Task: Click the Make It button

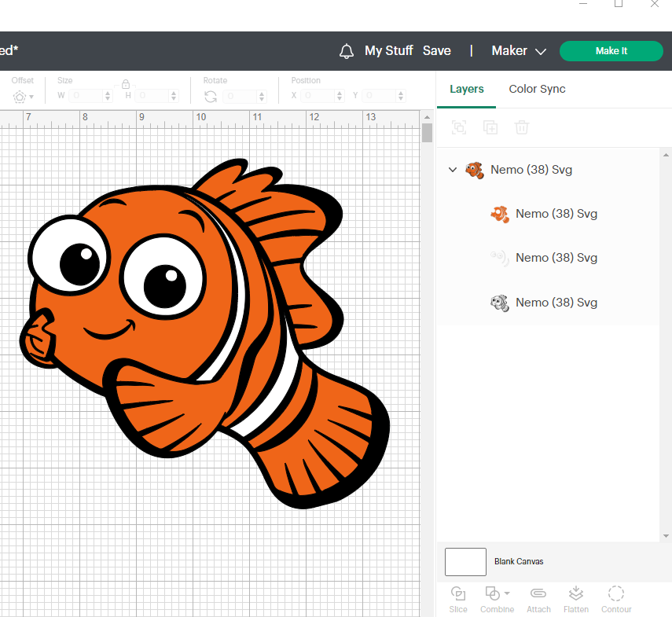Action: click(x=611, y=51)
